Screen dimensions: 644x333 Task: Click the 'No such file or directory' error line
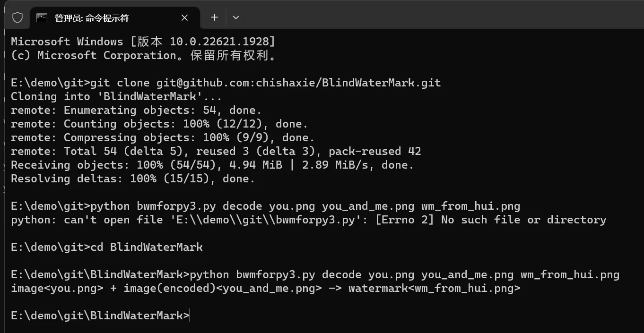(x=308, y=220)
